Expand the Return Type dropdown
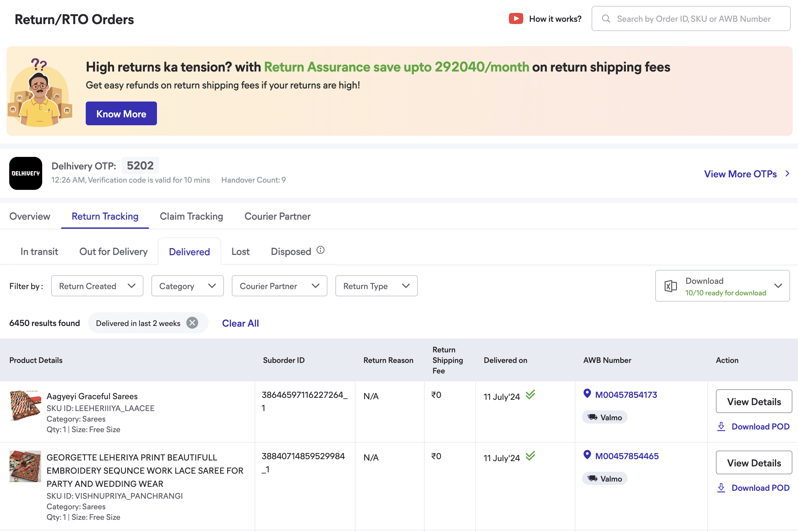Image resolution: width=798 pixels, height=532 pixels. point(376,286)
